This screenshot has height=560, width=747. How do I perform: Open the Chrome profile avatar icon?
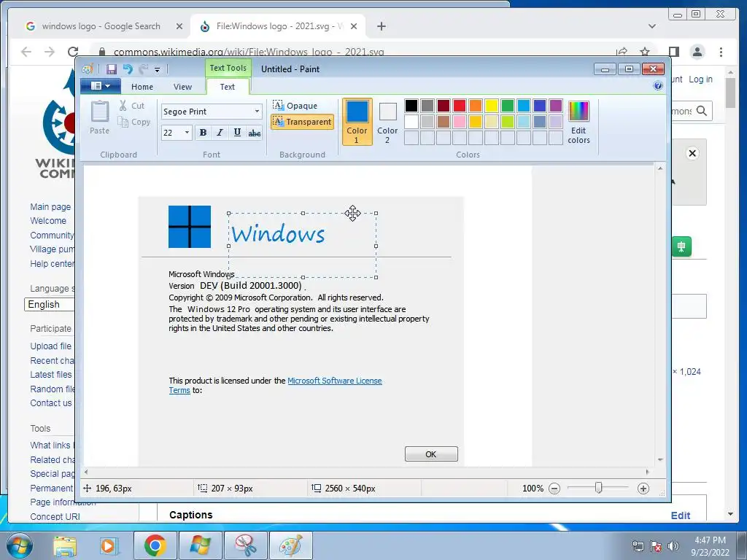pyautogui.click(x=697, y=52)
